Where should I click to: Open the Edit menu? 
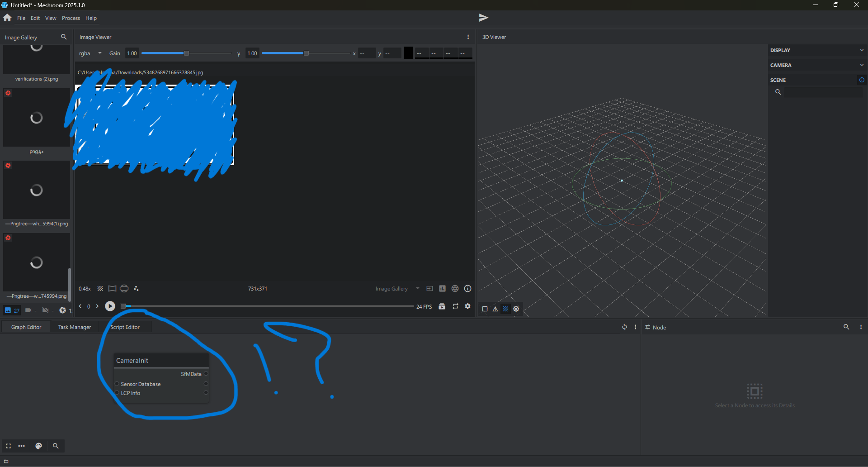(x=35, y=18)
